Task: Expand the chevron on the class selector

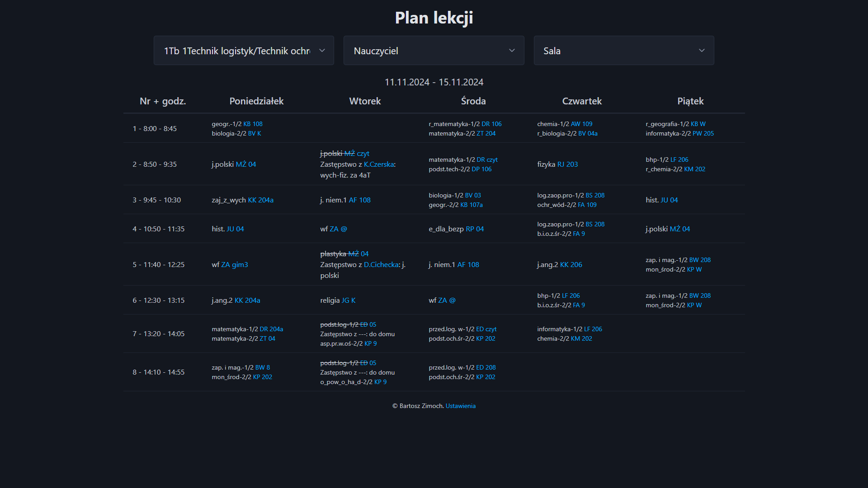Action: coord(322,50)
